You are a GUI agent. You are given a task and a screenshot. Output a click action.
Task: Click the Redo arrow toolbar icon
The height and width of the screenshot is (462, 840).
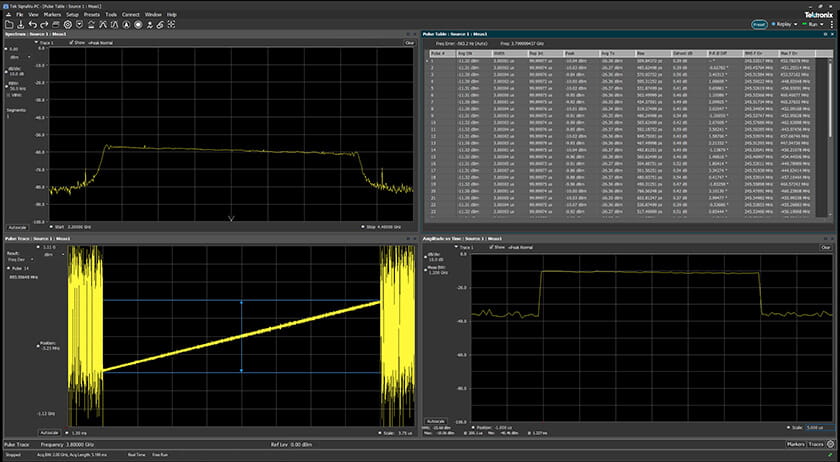click(45, 24)
